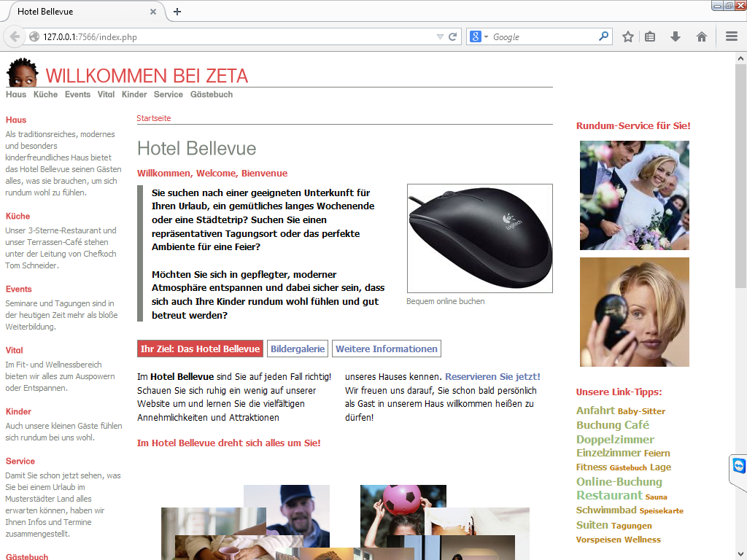Open the Haus item in top navigation
The width and height of the screenshot is (747, 560).
16,94
